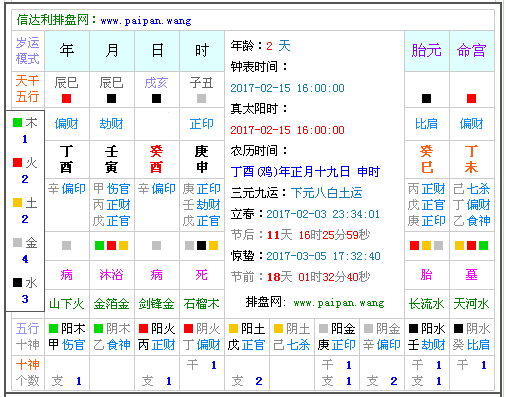Click the 长流水 nayin label

coord(426,304)
